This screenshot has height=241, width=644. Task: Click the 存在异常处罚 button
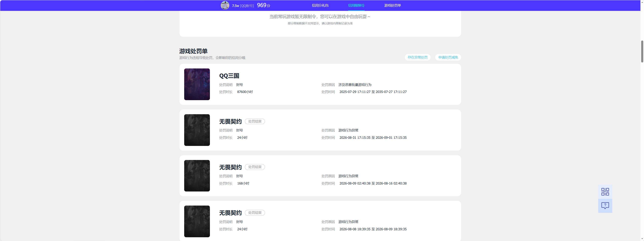click(x=418, y=57)
